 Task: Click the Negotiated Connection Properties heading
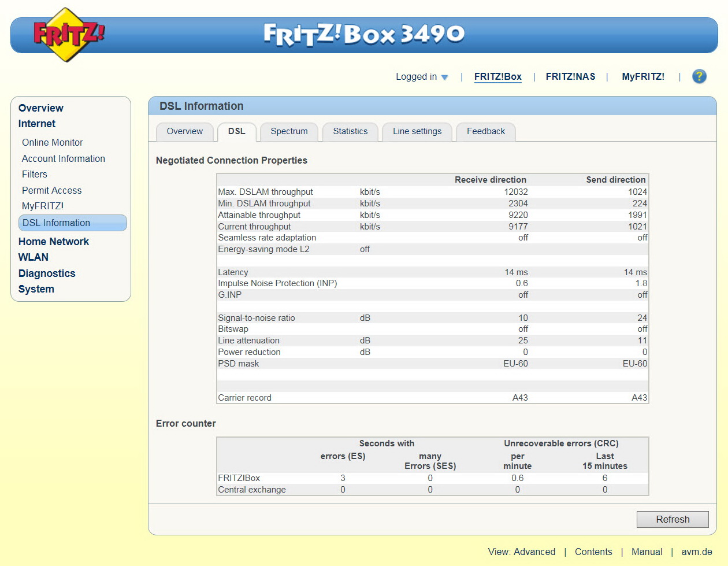point(232,160)
